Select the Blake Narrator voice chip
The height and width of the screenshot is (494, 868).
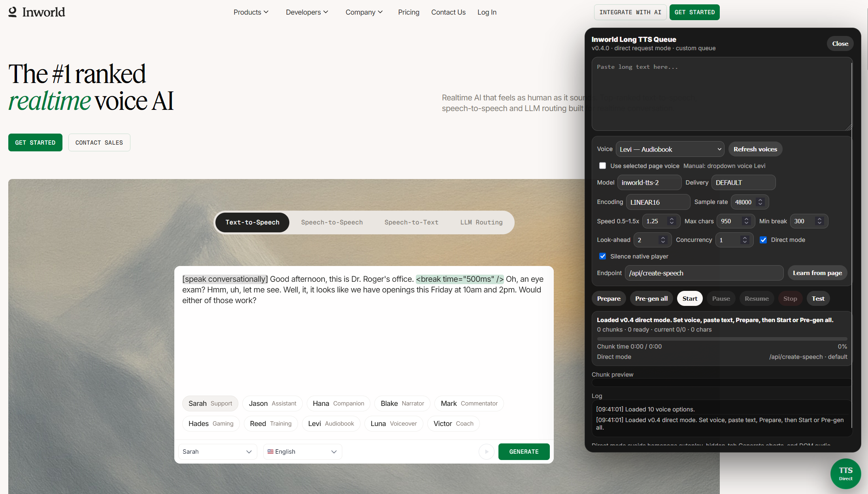(402, 403)
